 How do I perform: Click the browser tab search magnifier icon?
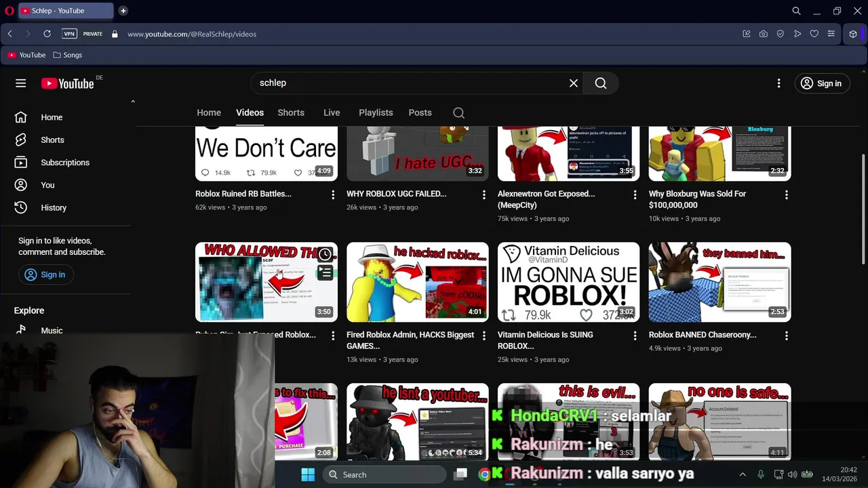pyautogui.click(x=797, y=11)
